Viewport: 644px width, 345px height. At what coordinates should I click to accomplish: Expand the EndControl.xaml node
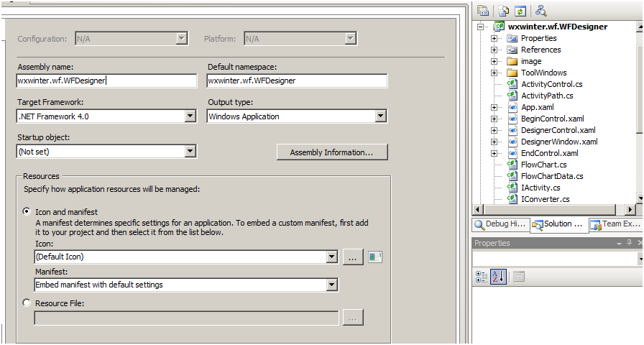pyautogui.click(x=494, y=153)
